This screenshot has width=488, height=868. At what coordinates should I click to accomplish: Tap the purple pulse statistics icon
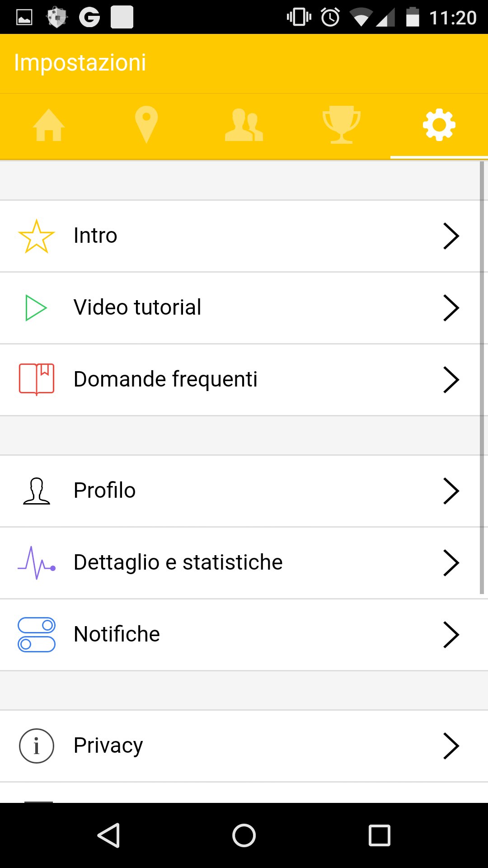pyautogui.click(x=37, y=563)
